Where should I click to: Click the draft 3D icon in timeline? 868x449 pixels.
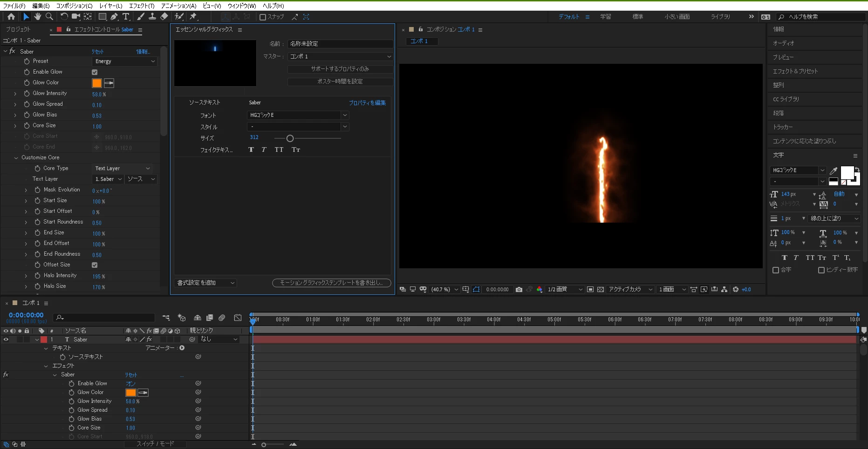point(182,318)
